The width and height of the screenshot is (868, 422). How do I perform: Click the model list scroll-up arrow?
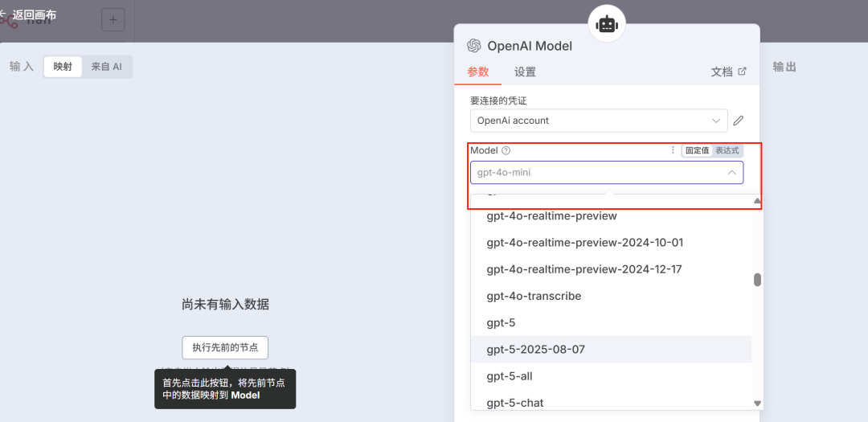tap(757, 201)
